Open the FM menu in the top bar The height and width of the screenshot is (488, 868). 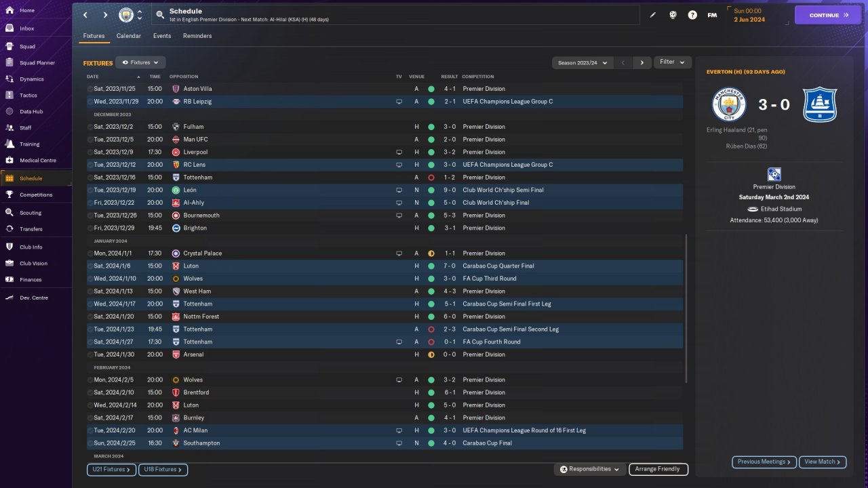(712, 15)
